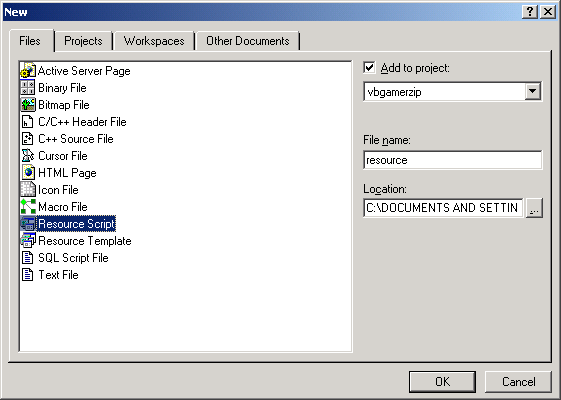Switch to the Projects tab

[83, 41]
